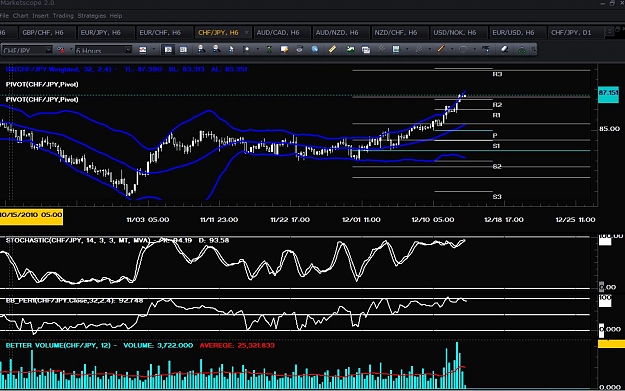The image size is (625, 391).
Task: Click the overlapping windows toolbar icon
Action: (366, 50)
